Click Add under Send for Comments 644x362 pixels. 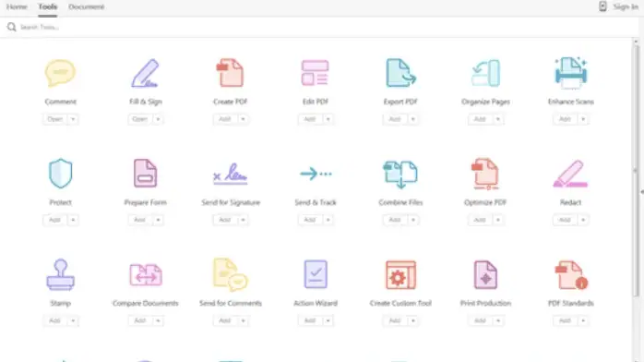pyautogui.click(x=225, y=320)
